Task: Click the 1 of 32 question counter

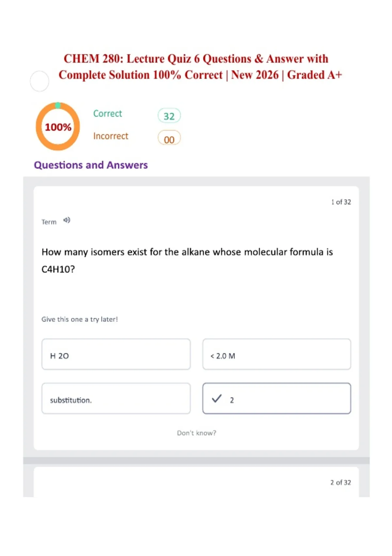Action: pos(341,202)
